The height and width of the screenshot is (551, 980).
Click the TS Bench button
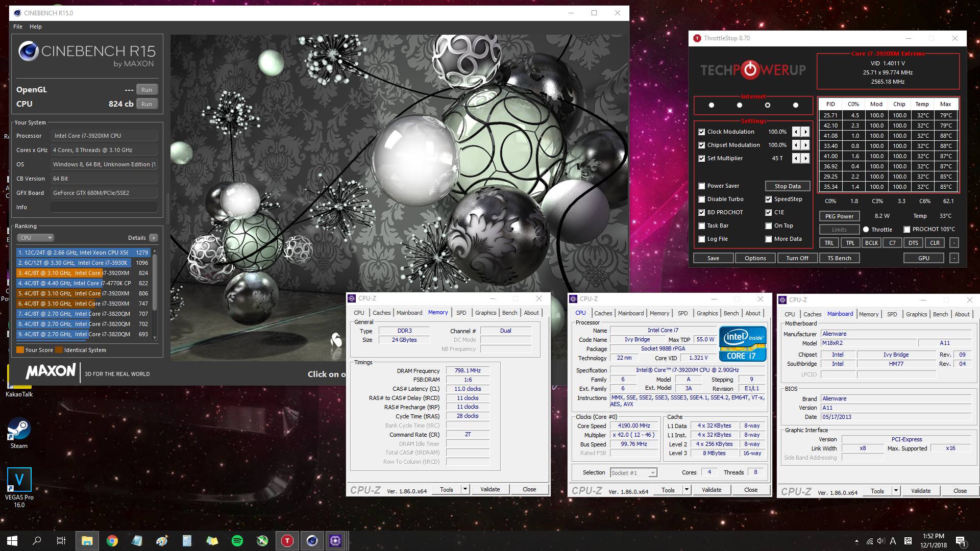click(x=839, y=258)
